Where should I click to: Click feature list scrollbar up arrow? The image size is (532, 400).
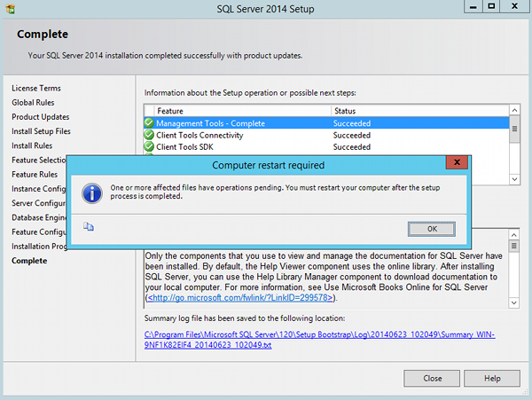coord(514,110)
